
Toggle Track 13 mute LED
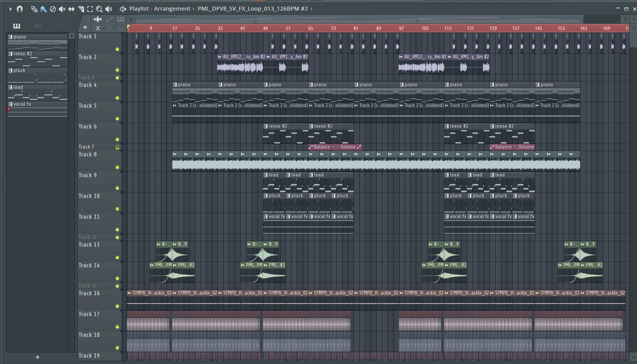coord(117,257)
